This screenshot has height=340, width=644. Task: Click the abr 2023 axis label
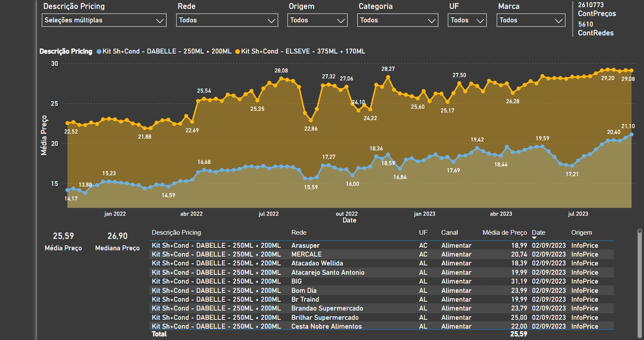tap(501, 214)
